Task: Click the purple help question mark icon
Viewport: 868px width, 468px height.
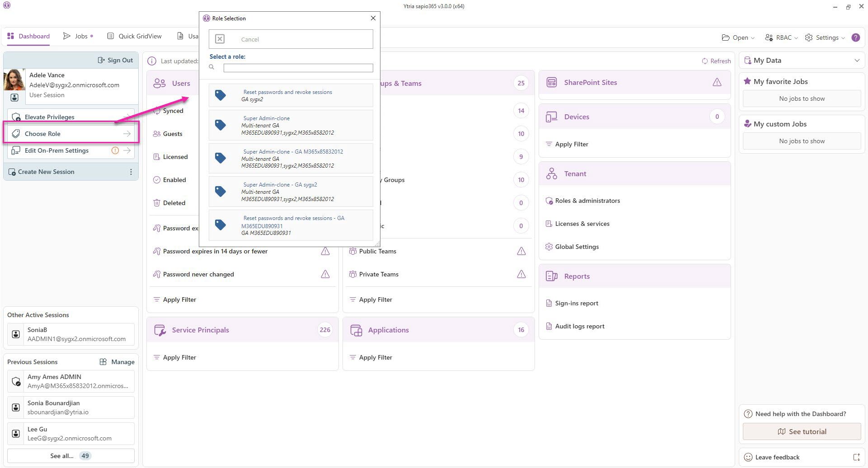Action: click(855, 37)
